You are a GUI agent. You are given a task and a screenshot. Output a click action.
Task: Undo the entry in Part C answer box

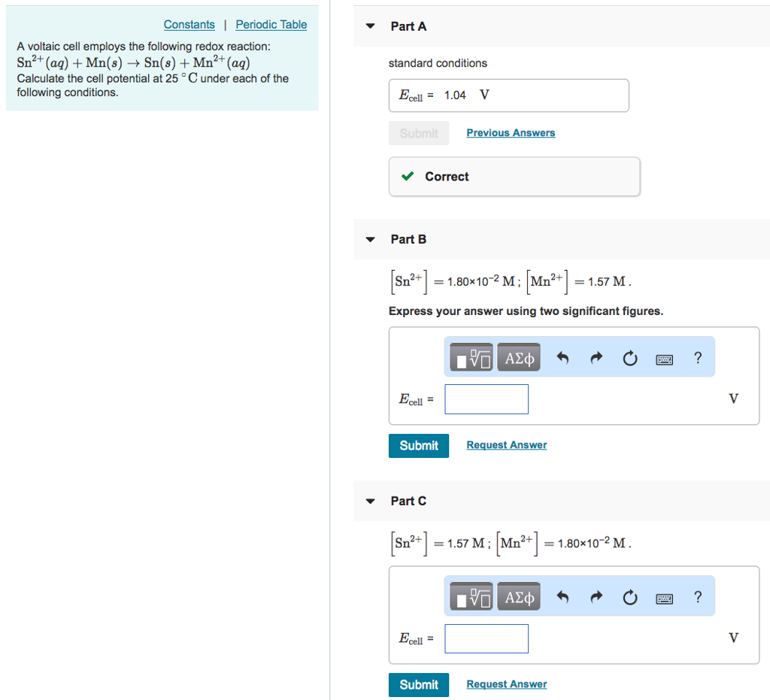click(x=562, y=597)
